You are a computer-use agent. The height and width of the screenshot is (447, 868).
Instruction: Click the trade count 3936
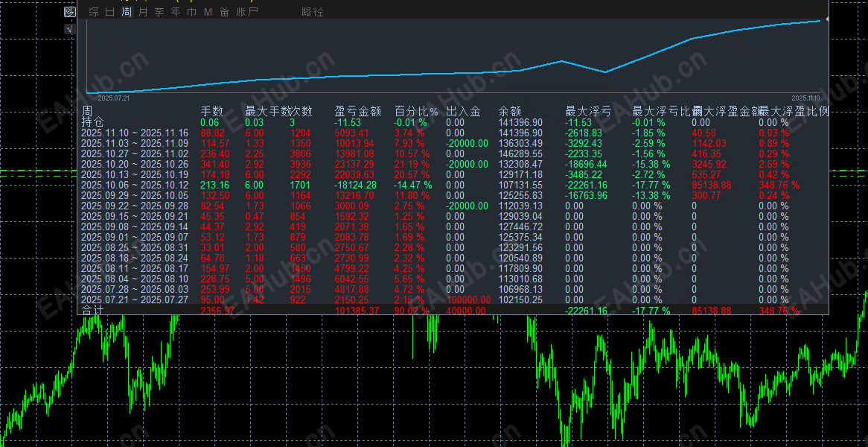click(x=301, y=164)
